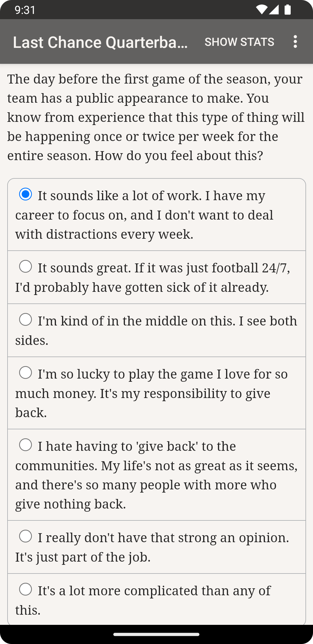Choose the 'It sounds great' radio button
Image resolution: width=313 pixels, height=644 pixels.
(x=26, y=267)
